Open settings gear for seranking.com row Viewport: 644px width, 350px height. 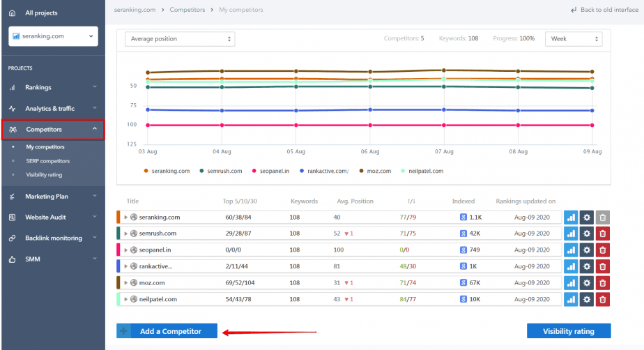pos(587,218)
